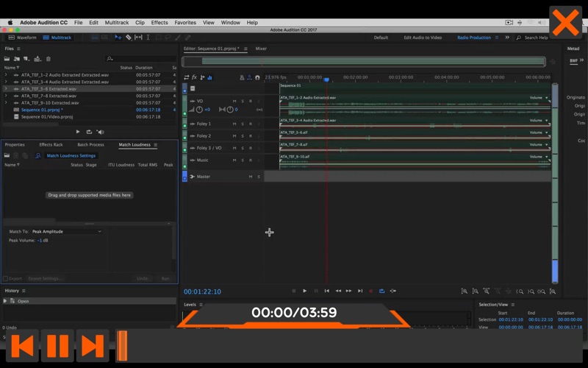Solo the Master track
This screenshot has width=588, height=368.
tap(259, 177)
